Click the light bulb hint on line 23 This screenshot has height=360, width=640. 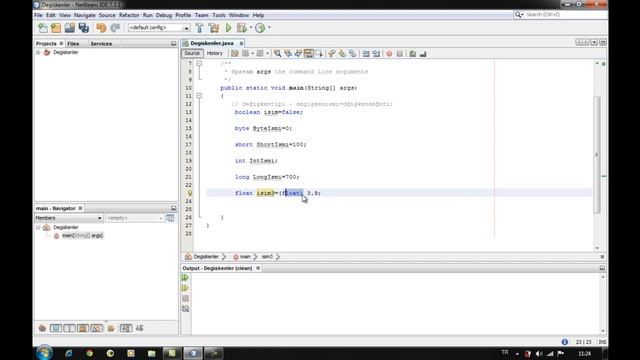click(189, 193)
